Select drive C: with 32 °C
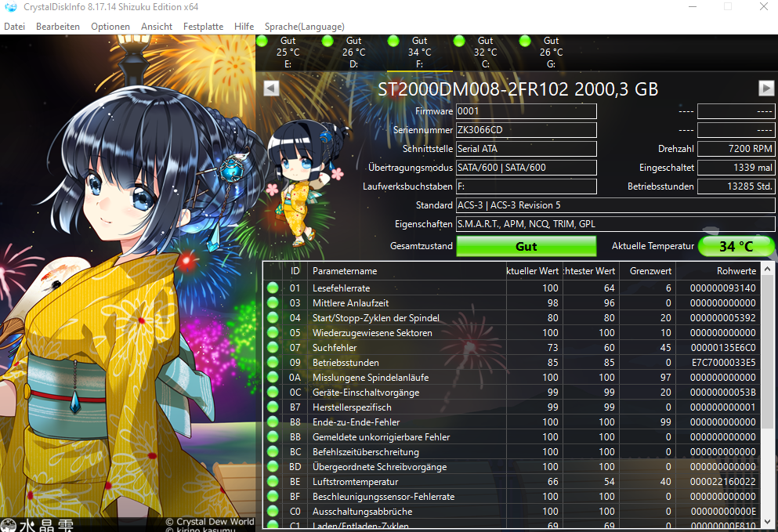Image resolution: width=778 pixels, height=532 pixels. 485,52
